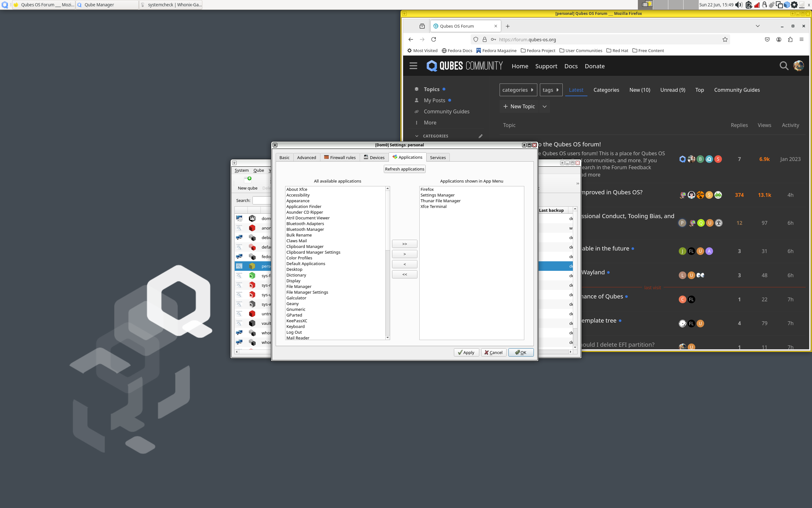Screen dimensions: 812x508
Task: Click the yellow personal qube cube icon
Action: [x=252, y=266]
